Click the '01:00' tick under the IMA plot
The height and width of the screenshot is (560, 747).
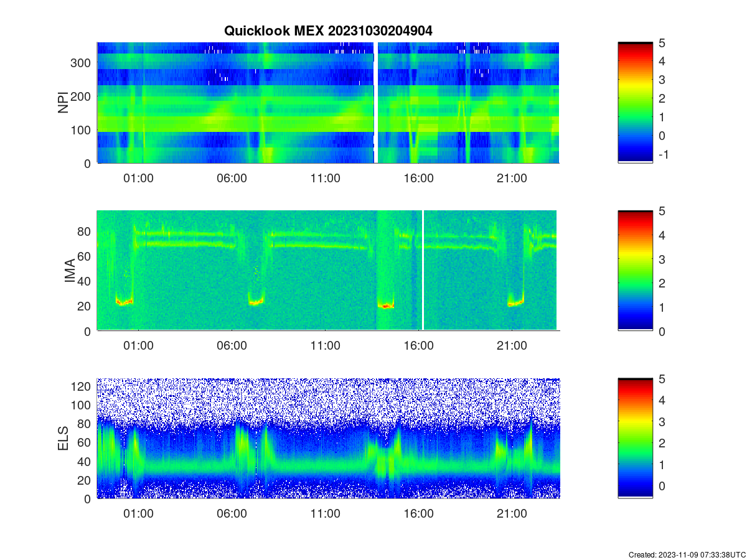point(138,346)
